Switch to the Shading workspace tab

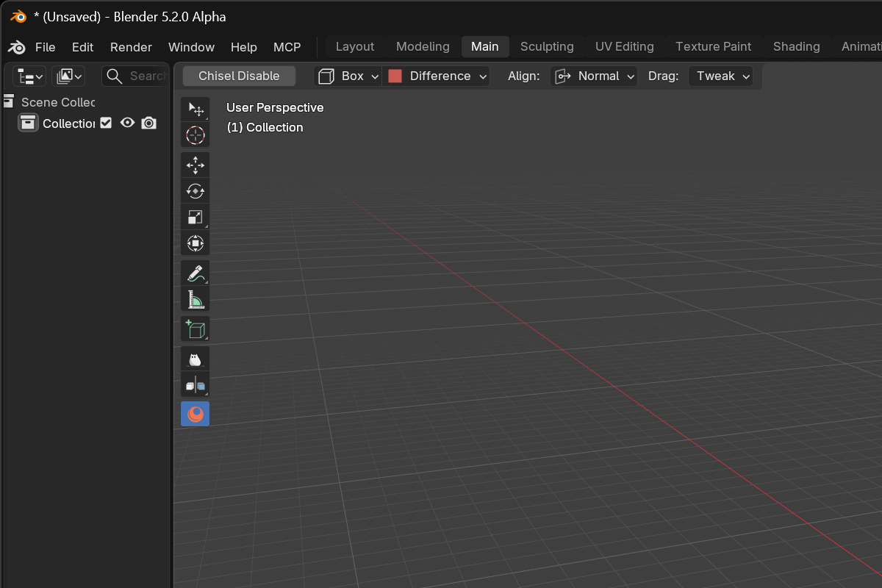(797, 46)
